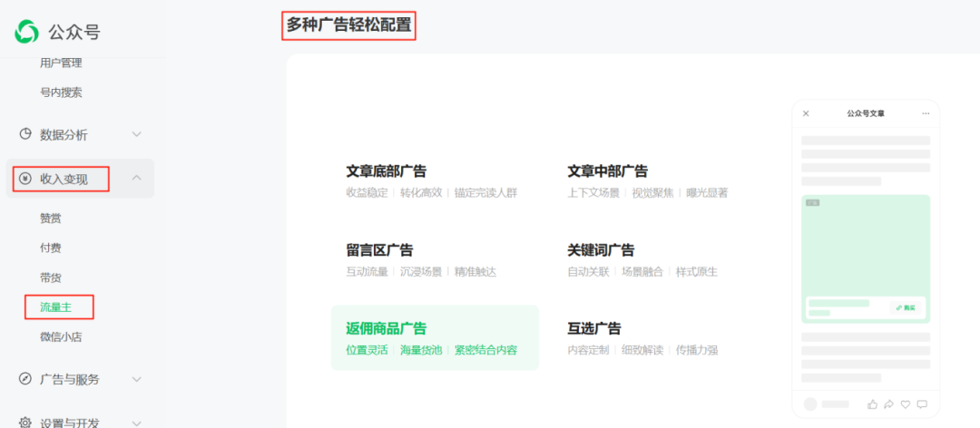
Task: Select the 返佣商品广告 ad type card
Action: [x=434, y=337]
